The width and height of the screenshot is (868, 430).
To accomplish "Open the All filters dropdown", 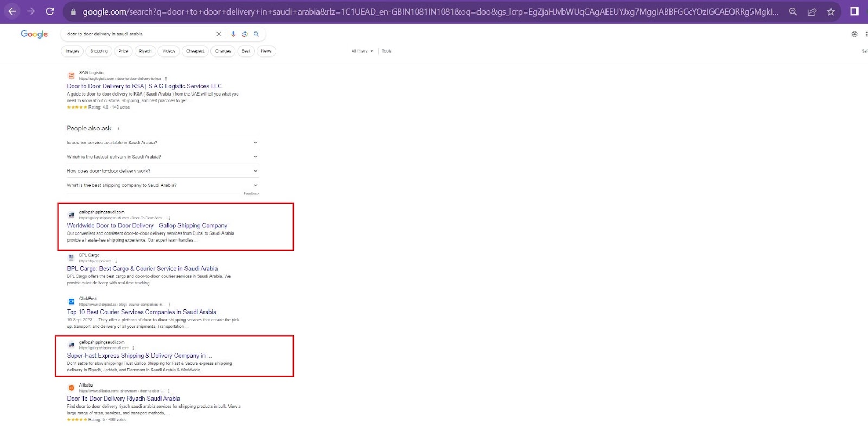I will pos(362,51).
